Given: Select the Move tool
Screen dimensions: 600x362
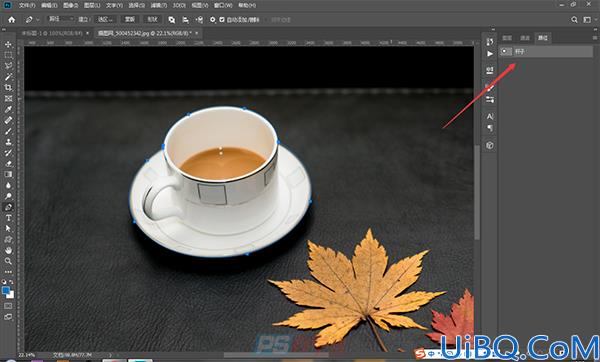Looking at the screenshot, I should (x=8, y=44).
